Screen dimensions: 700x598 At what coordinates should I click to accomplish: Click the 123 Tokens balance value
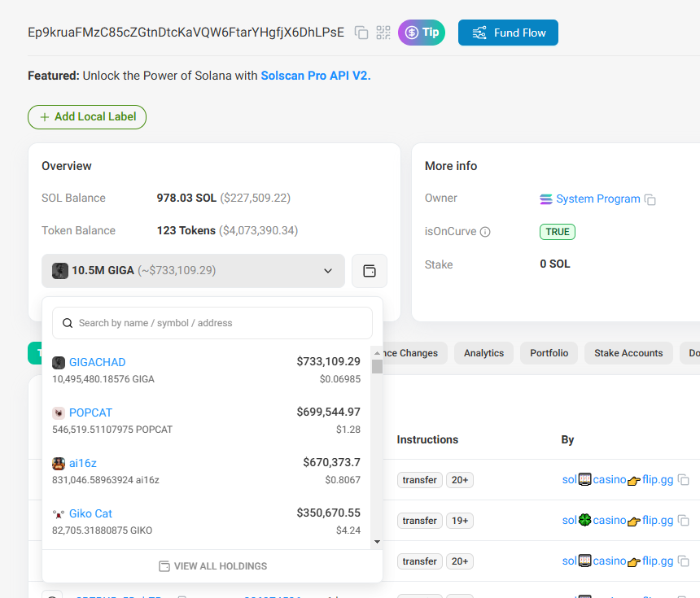186,231
